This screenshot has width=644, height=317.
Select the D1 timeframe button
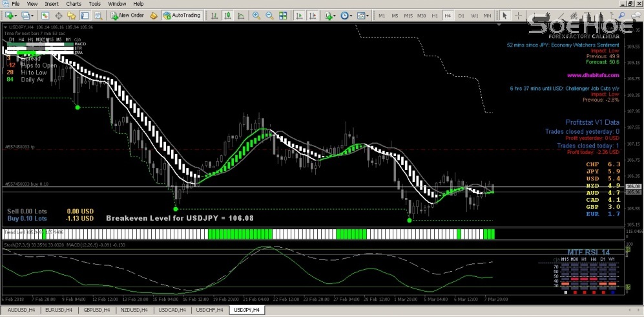pyautogui.click(x=461, y=15)
